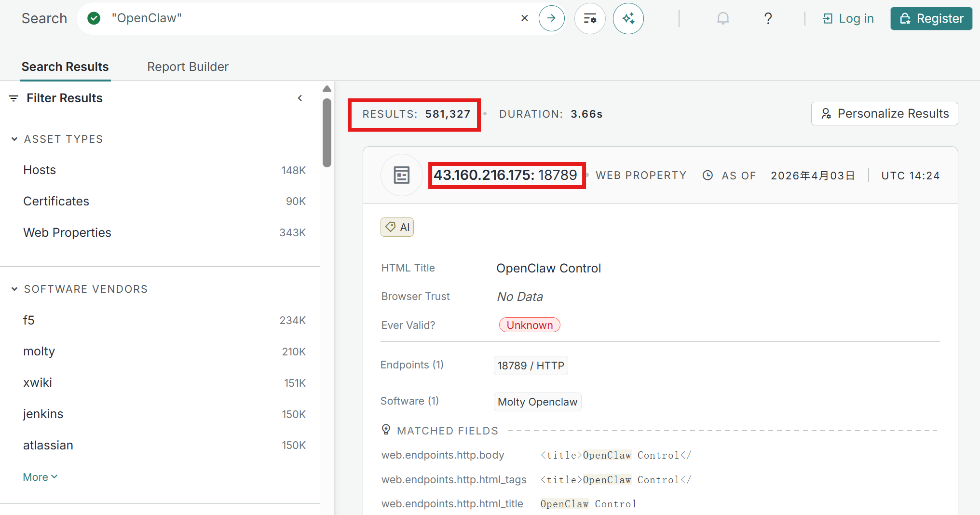Click the AI tag label
980x515 pixels.
pos(397,227)
